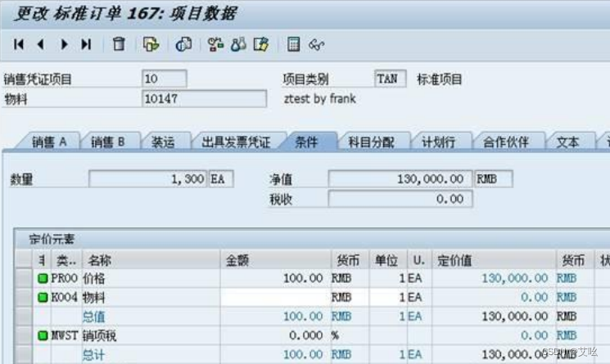Click the EA unit field beside 数量
This screenshot has width=610, height=364.
pos(221,179)
